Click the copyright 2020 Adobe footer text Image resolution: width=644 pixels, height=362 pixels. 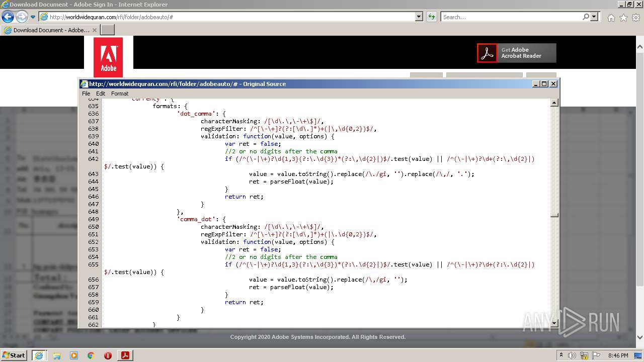click(x=318, y=337)
